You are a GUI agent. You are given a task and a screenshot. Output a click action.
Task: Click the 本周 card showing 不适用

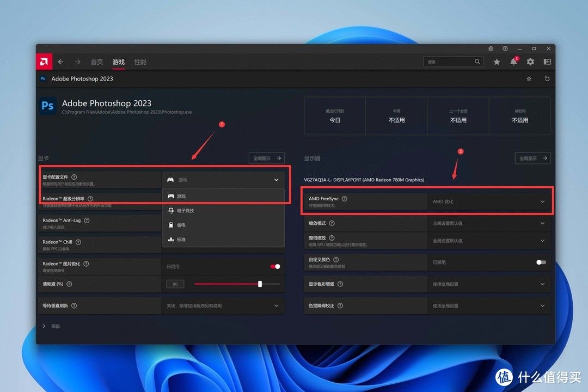tap(396, 116)
